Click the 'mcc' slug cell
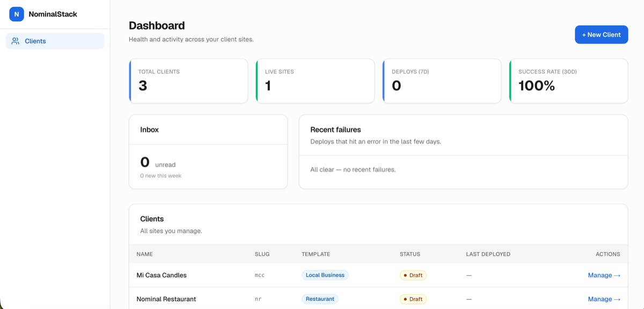This screenshot has width=644, height=309. click(260, 275)
